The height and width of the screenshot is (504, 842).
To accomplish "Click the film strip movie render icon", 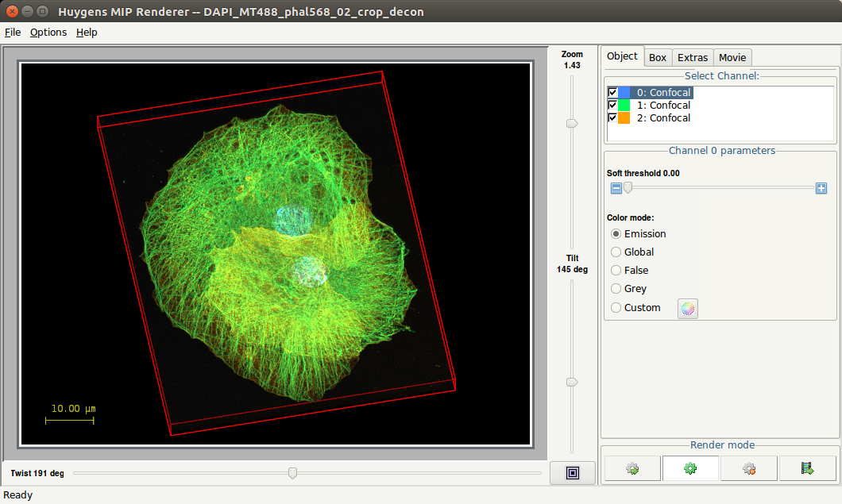I will 808,469.
